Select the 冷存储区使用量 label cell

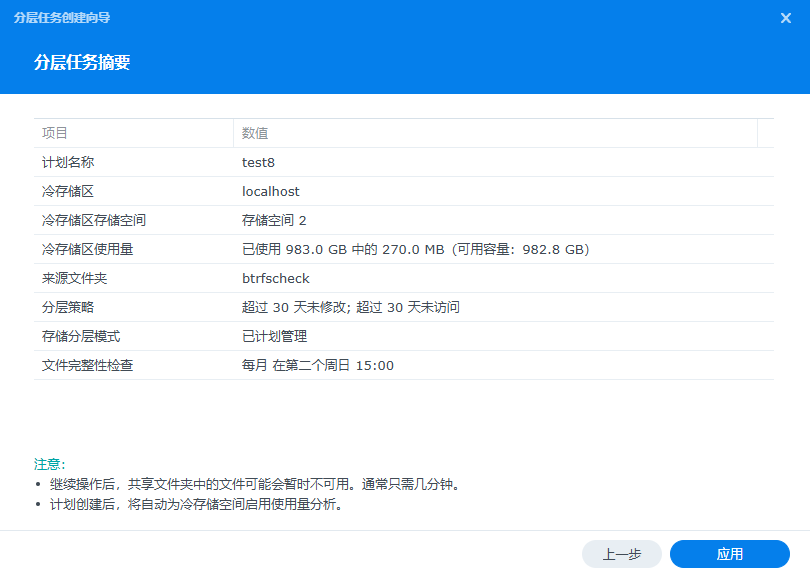pyautogui.click(x=88, y=249)
